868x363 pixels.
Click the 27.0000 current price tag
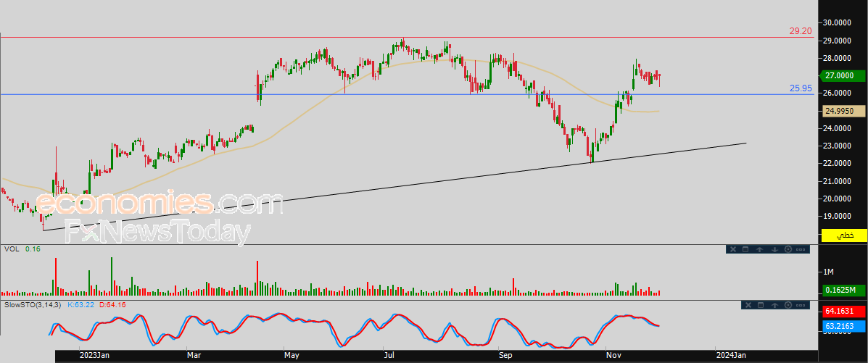(844, 75)
